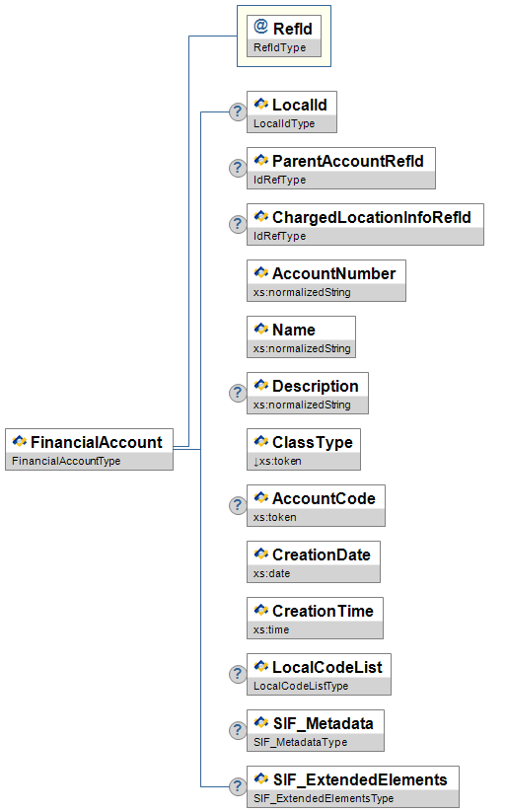506x812 pixels.
Task: Click the question mark beside SIF_ExtendedElements
Action: (x=238, y=786)
